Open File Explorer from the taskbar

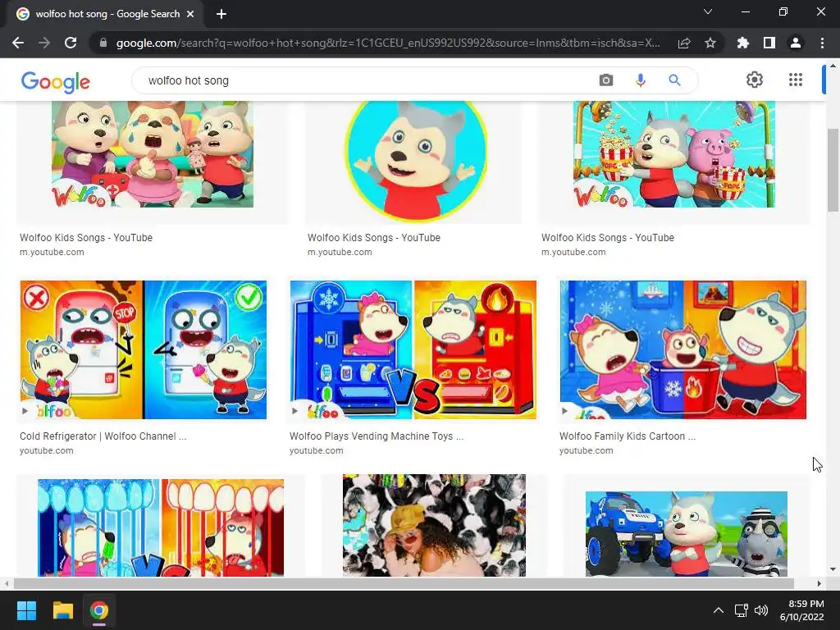tap(62, 610)
